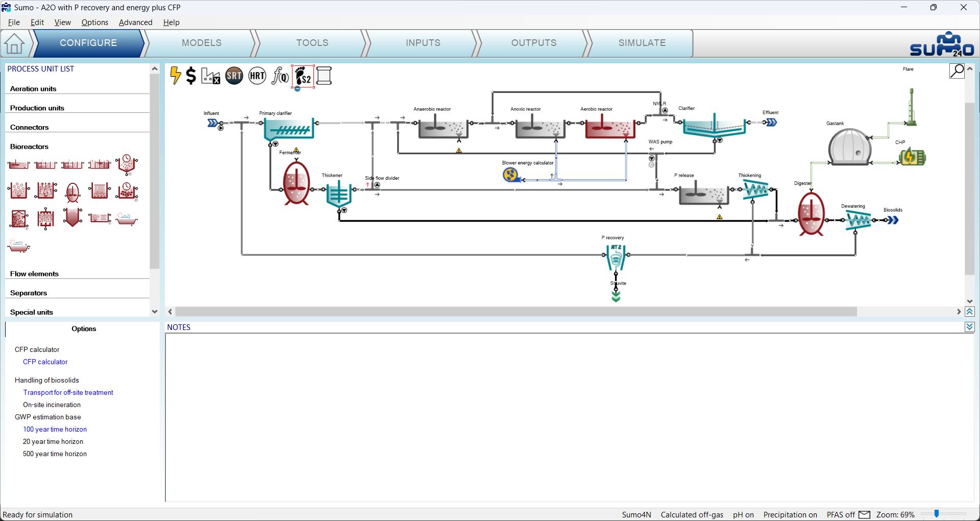Click the factory with X toolbar icon
This screenshot has width=980, height=521.
click(211, 76)
